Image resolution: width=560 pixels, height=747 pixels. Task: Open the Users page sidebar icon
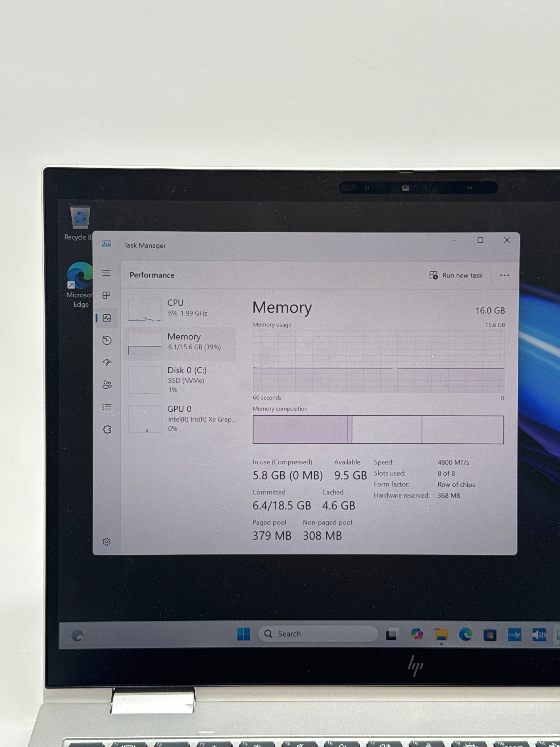tap(107, 385)
